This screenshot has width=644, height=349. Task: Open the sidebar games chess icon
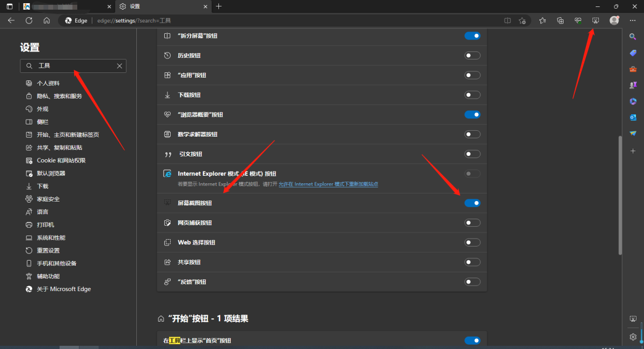point(633,85)
